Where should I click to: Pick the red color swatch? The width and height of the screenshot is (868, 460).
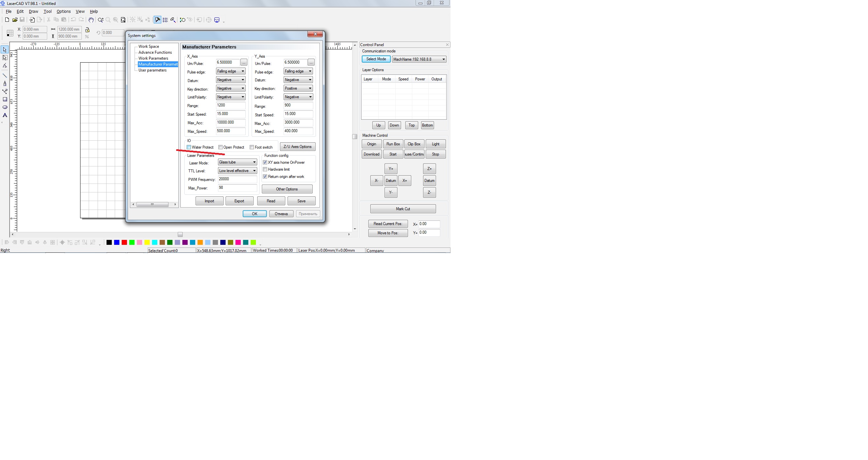tap(124, 243)
